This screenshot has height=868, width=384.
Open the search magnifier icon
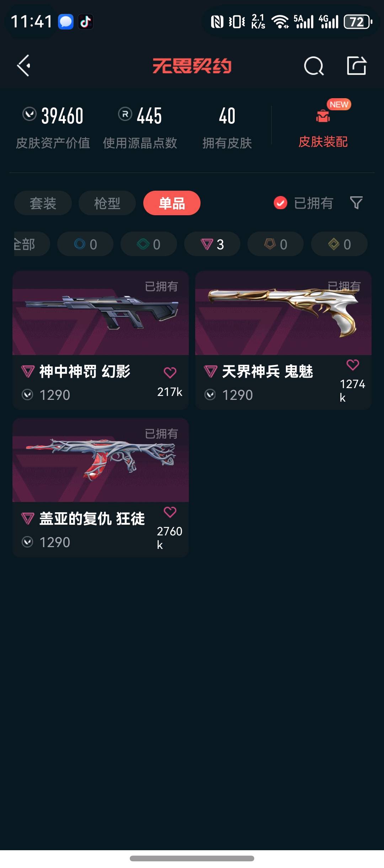(x=314, y=66)
